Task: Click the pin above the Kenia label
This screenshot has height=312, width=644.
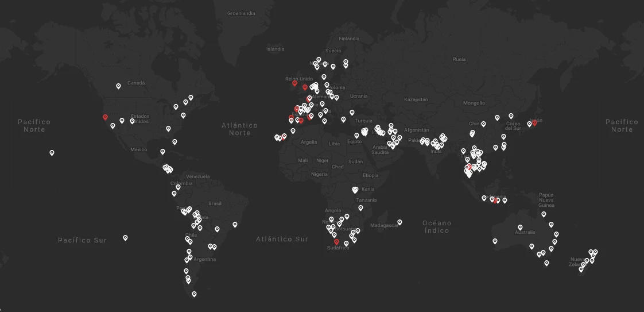Action: pos(355,189)
